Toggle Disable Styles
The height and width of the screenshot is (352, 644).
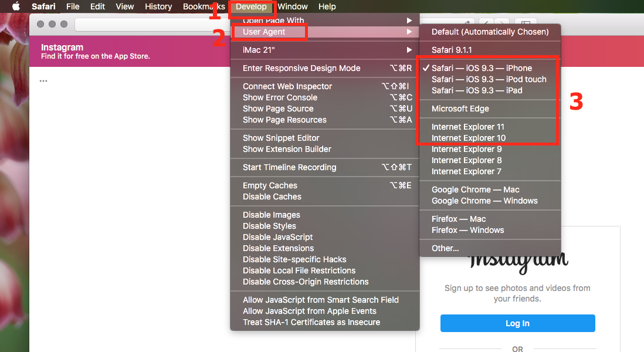[325, 226]
